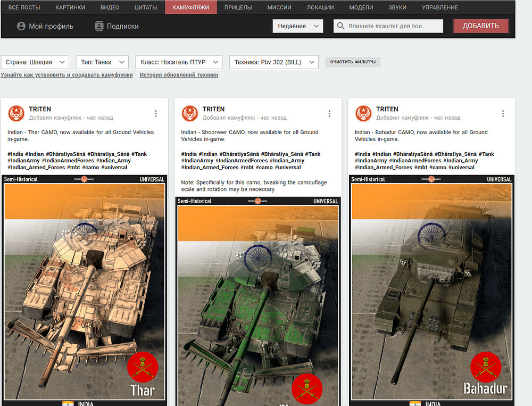
Task: Switch to the ВИДЕО tab
Action: pos(110,7)
